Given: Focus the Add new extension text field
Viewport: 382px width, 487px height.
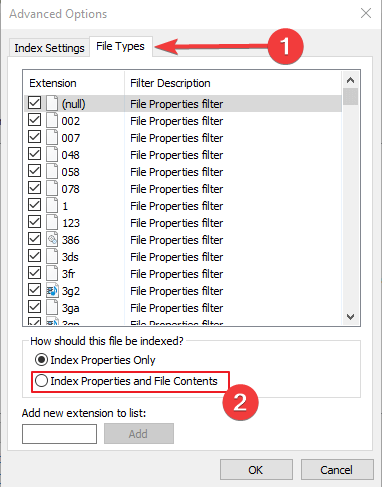Looking at the screenshot, I should (59, 434).
